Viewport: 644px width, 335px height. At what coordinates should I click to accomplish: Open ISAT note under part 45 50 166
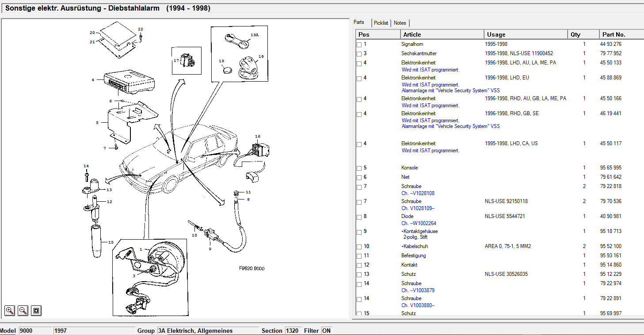[431, 105]
